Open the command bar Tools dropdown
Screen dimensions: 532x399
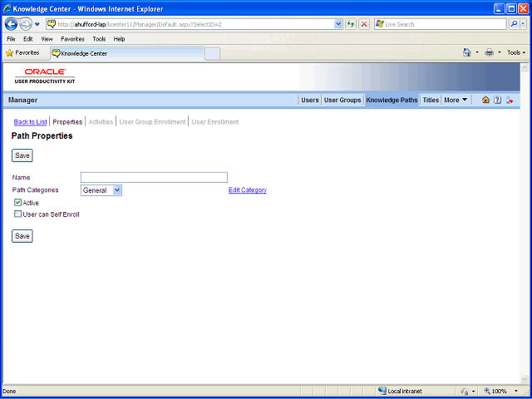coord(516,52)
